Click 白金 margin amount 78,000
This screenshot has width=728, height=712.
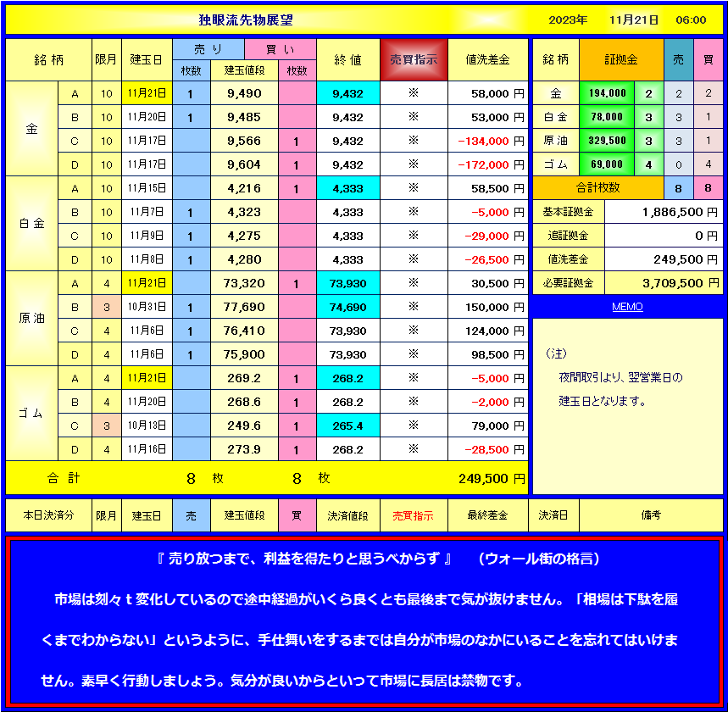(607, 117)
